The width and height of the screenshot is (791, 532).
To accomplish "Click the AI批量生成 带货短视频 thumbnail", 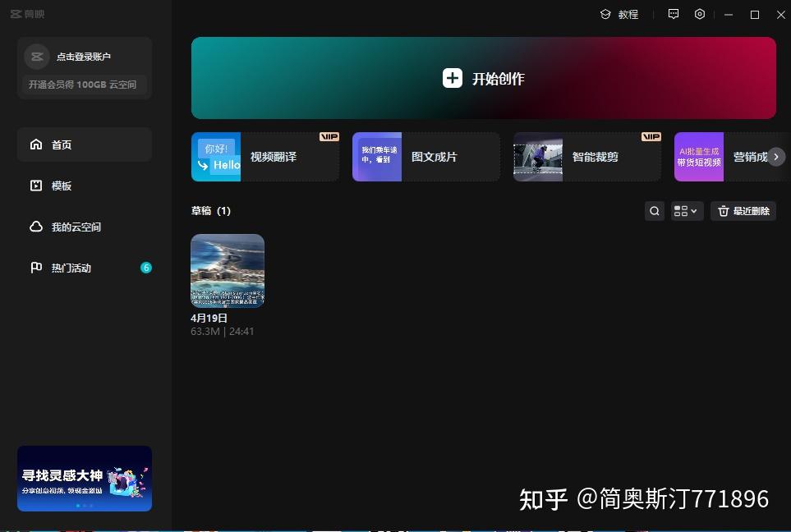I will 699,157.
